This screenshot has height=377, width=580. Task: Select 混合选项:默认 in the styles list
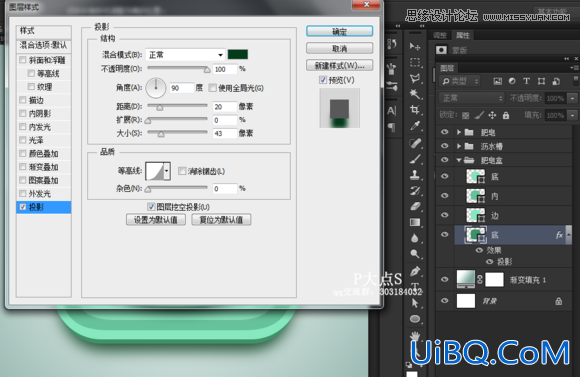[x=44, y=45]
